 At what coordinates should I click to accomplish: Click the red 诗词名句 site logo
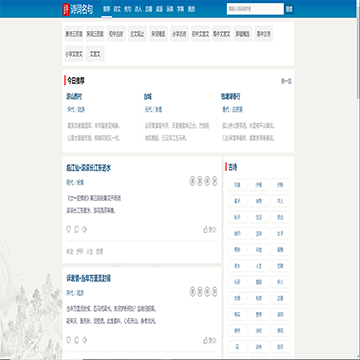(78, 9)
